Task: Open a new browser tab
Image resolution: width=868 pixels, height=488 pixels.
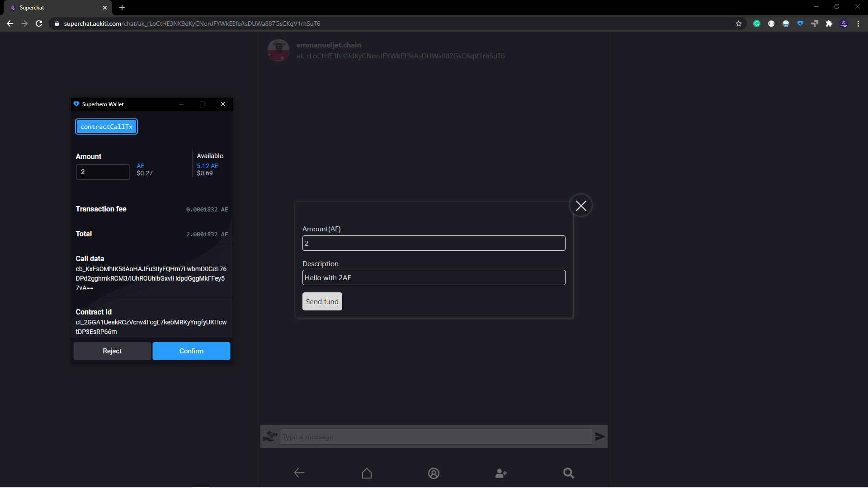Action: (122, 8)
